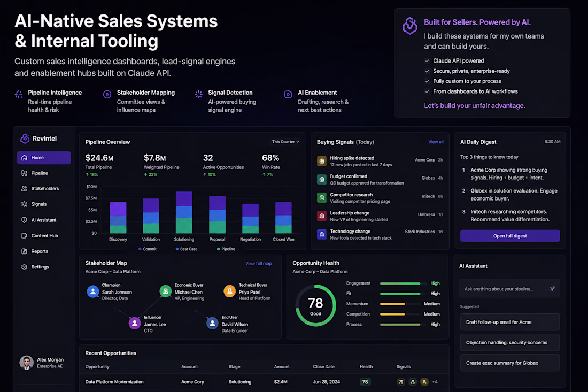Click the $24.6M Total Pipeline value

(x=99, y=158)
